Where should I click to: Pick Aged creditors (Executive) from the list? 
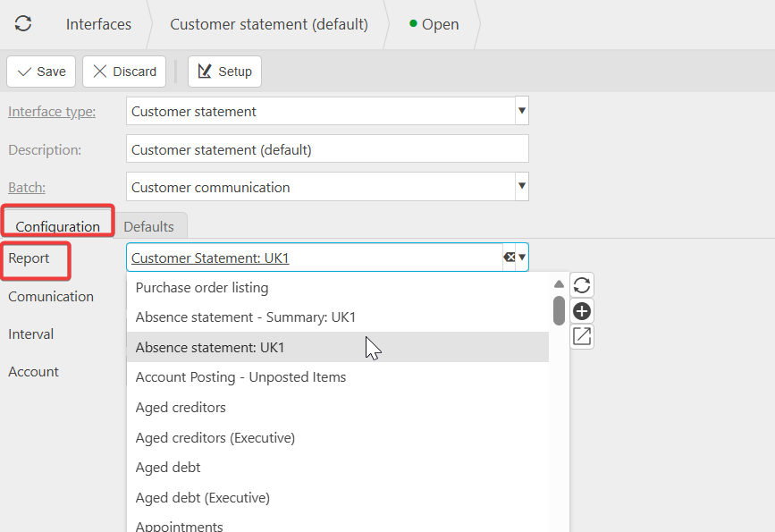click(x=215, y=437)
